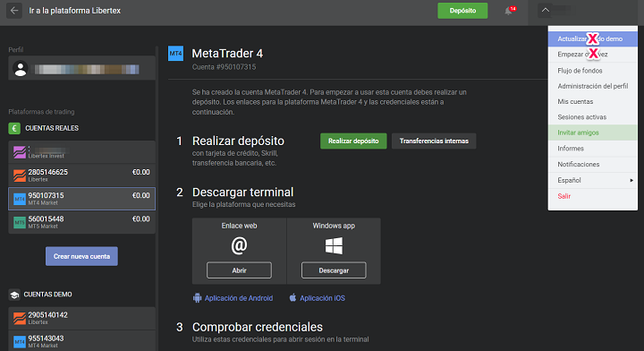This screenshot has width=644, height=351.
Task: Select the Libertex Invest account icon
Action: pyautogui.click(x=20, y=152)
